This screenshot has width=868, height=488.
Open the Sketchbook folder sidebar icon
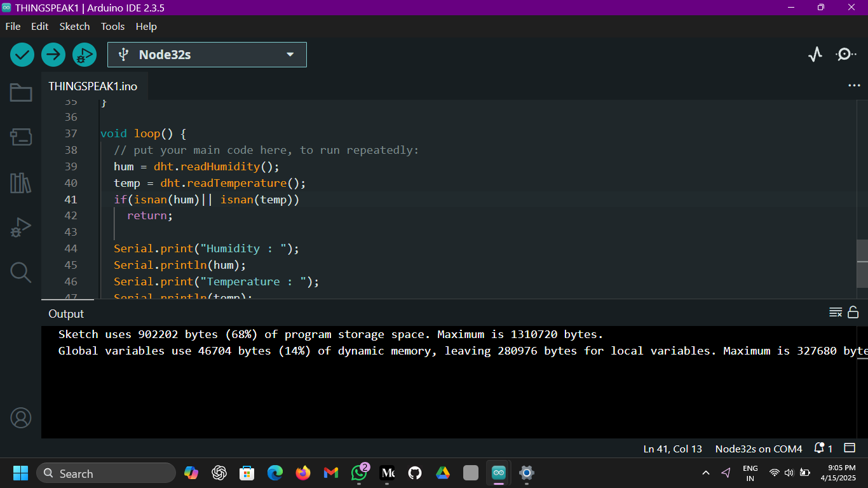tap(21, 93)
